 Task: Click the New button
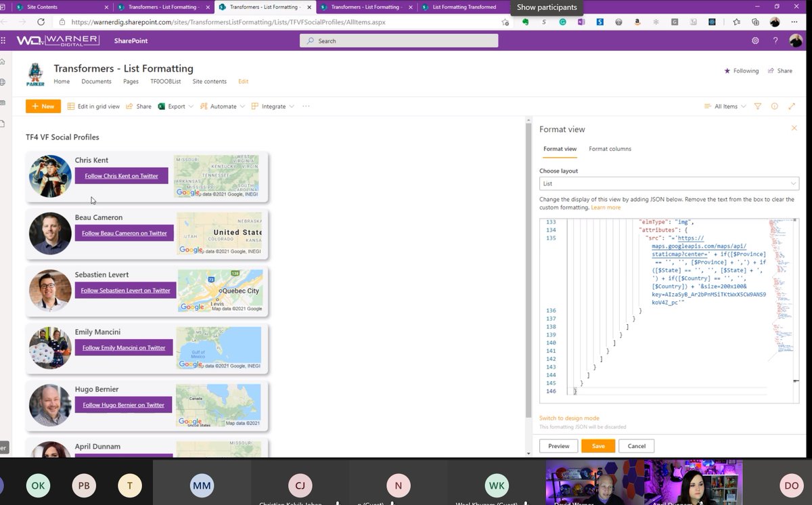pos(43,106)
